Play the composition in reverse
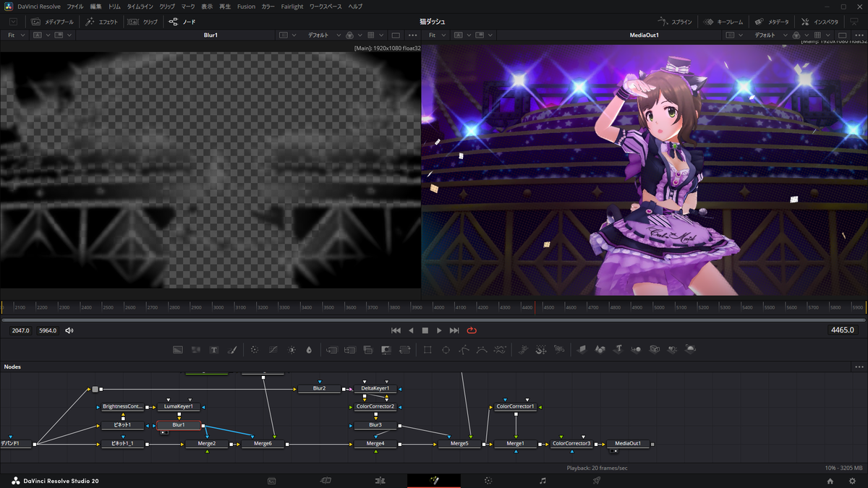This screenshot has height=488, width=868. click(411, 330)
